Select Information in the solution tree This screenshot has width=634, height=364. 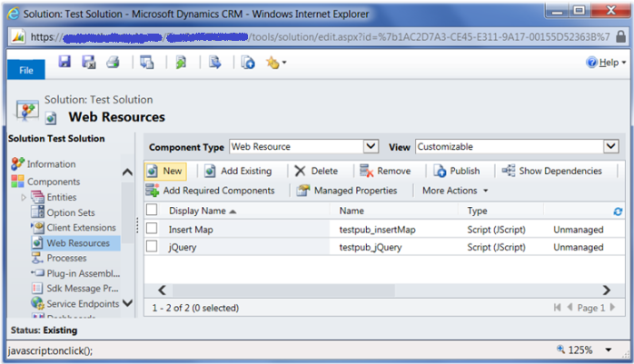52,164
